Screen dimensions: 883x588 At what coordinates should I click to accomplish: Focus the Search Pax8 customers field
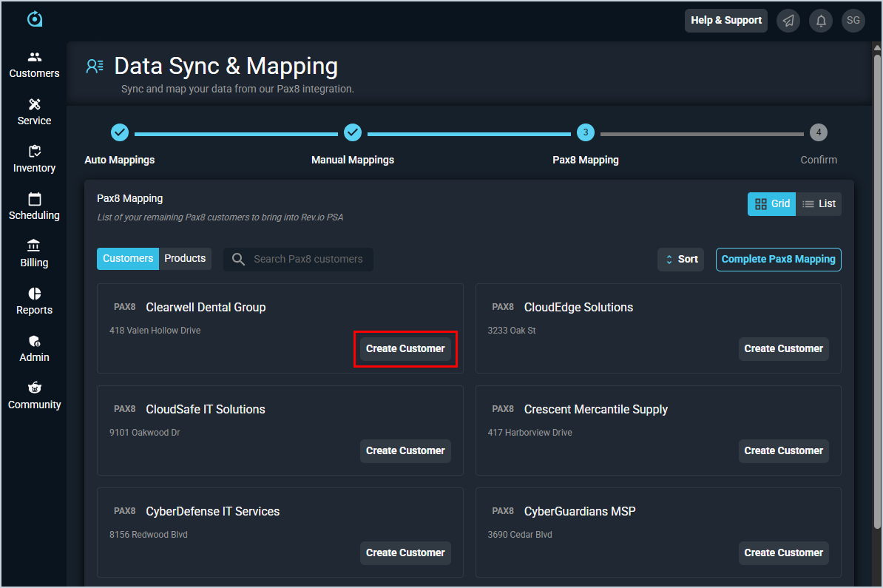coord(308,259)
